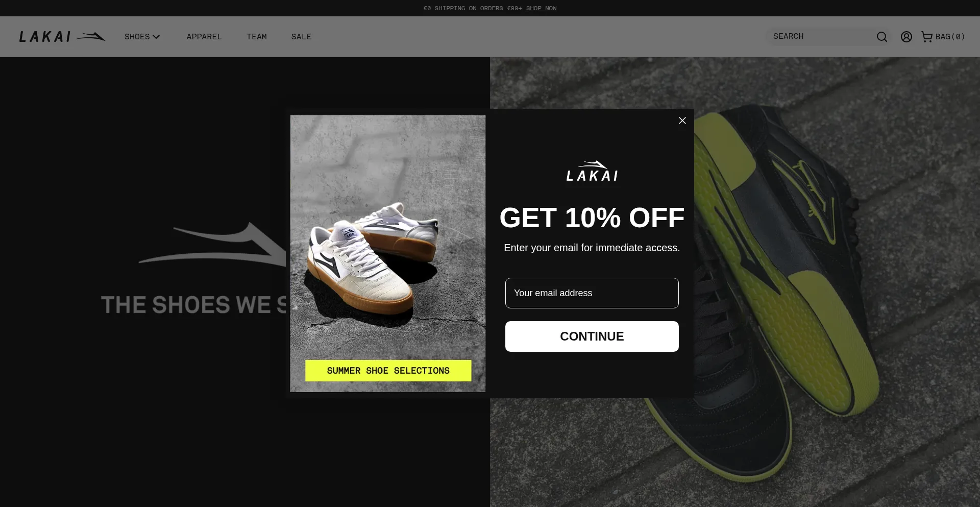Image resolution: width=980 pixels, height=507 pixels.
Task: Follow the Shop Now shipping link
Action: pos(541,8)
